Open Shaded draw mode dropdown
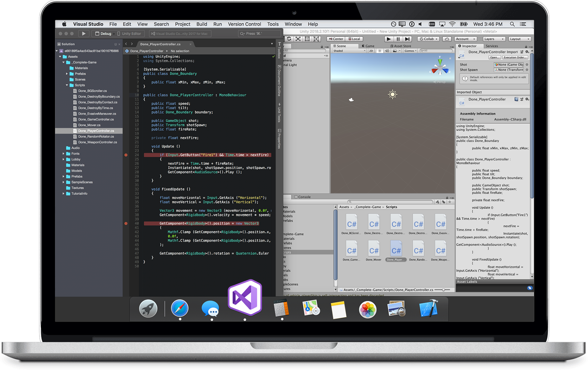 (x=349, y=51)
